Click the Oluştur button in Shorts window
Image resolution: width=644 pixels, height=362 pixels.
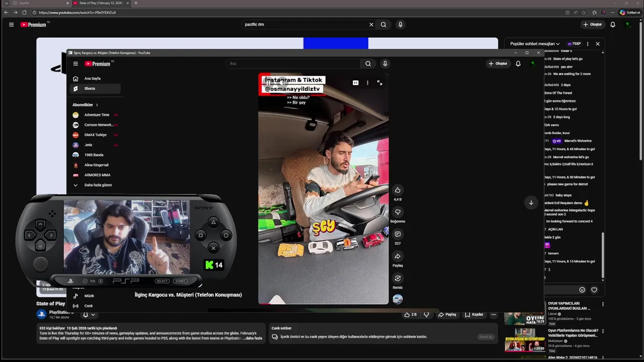pos(497,64)
